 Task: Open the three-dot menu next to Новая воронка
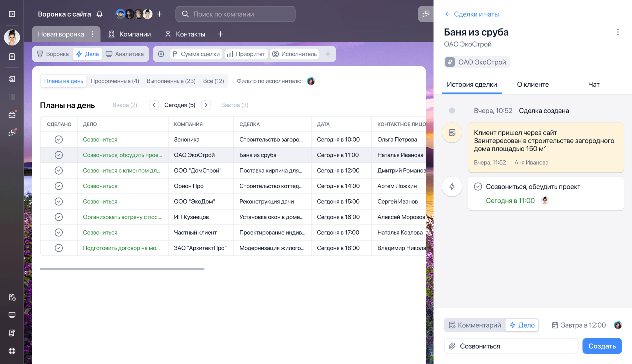tap(92, 34)
